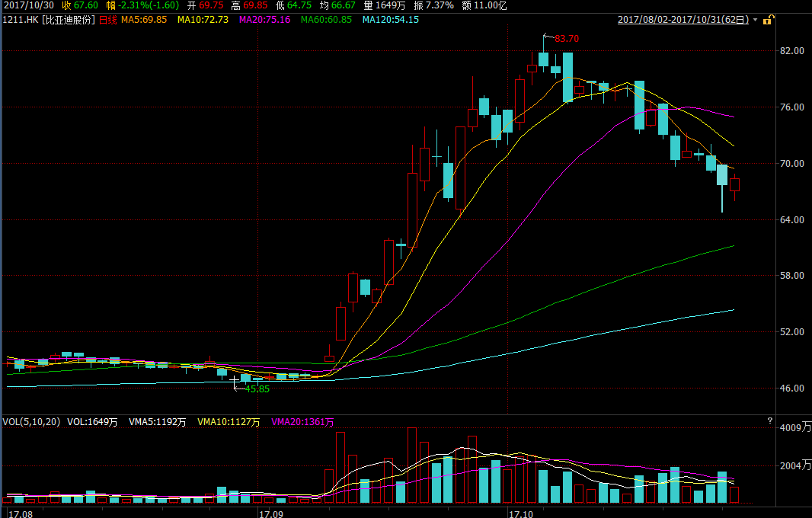
Task: Click the high price 高 69.85
Action: [250, 5]
